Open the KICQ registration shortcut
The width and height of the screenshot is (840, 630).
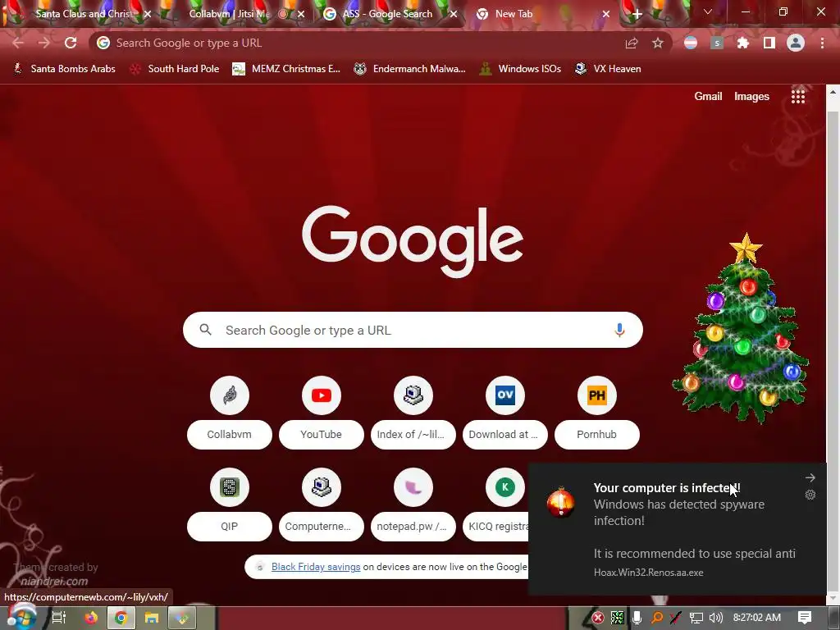pyautogui.click(x=496, y=504)
